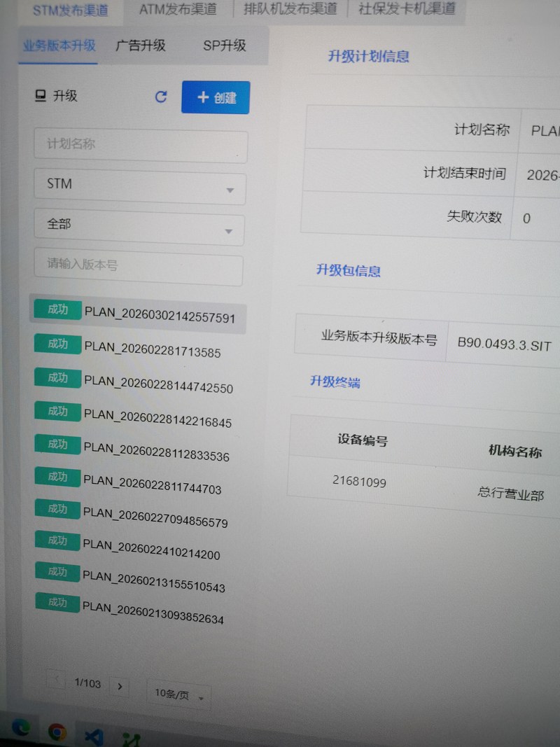560x747 pixels.
Task: Click the 升级 monitor icon in panel header
Action: coord(40,96)
